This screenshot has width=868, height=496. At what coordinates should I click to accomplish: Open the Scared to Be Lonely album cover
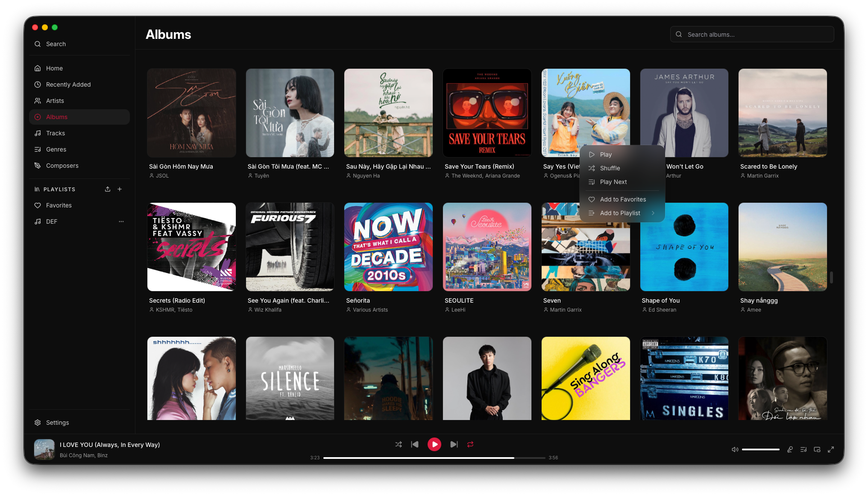coord(783,113)
